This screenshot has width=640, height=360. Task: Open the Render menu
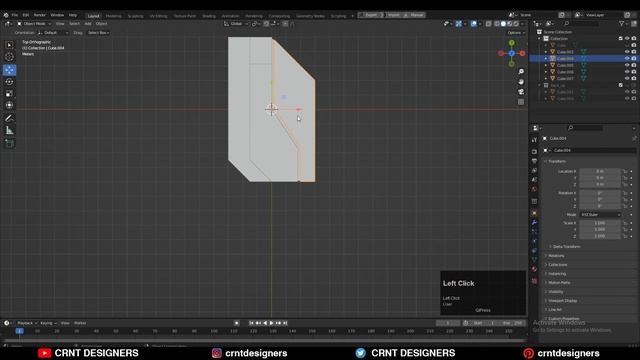coord(40,15)
